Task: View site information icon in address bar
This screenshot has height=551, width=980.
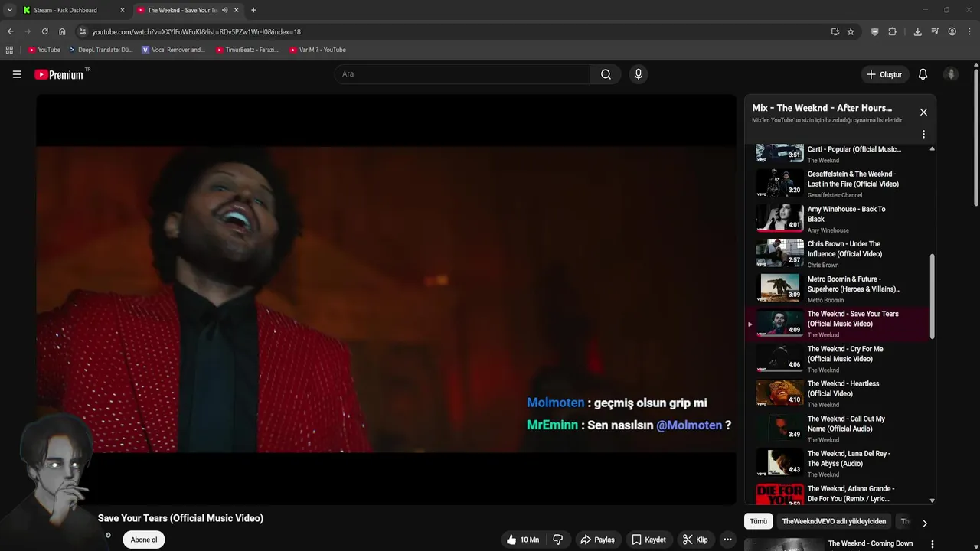Action: (x=83, y=31)
